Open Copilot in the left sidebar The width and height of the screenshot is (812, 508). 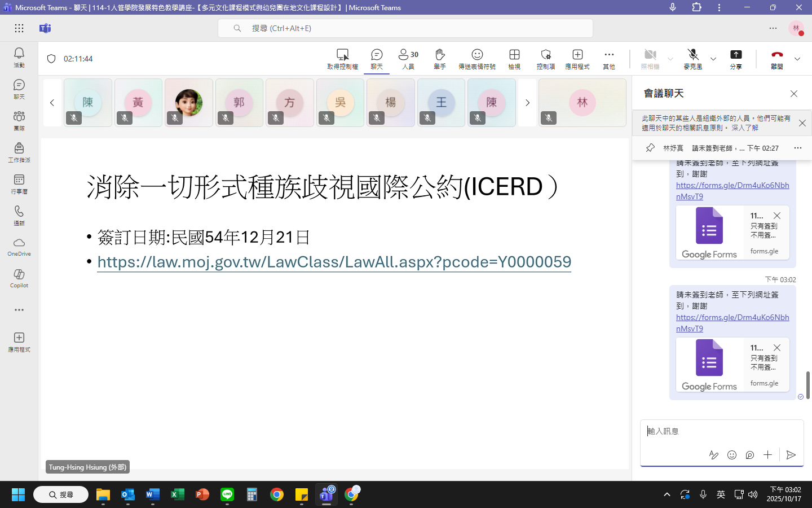[x=19, y=278]
